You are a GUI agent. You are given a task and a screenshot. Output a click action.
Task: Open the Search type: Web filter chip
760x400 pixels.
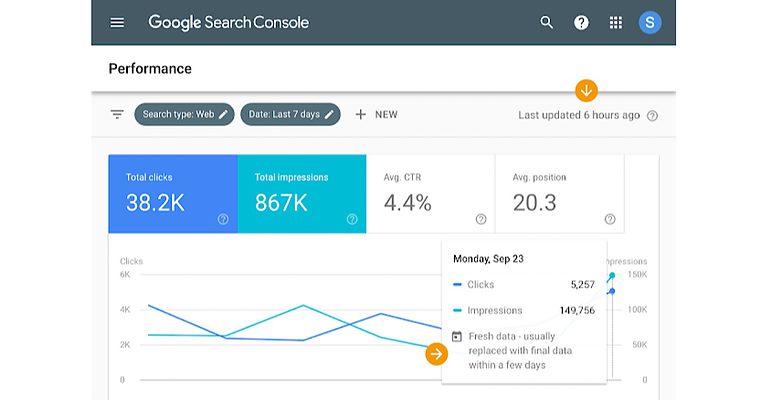tap(184, 114)
